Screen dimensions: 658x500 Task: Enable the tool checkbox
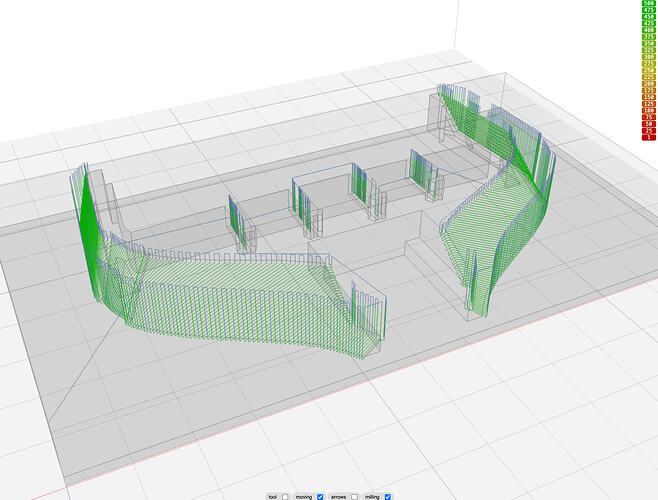pos(284,496)
